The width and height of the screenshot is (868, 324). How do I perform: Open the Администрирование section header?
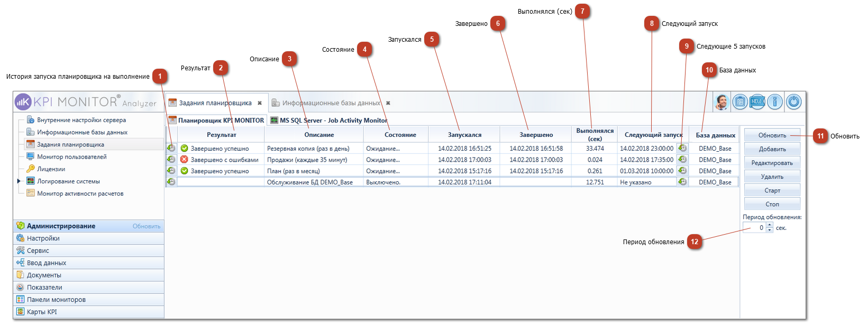pos(88,226)
